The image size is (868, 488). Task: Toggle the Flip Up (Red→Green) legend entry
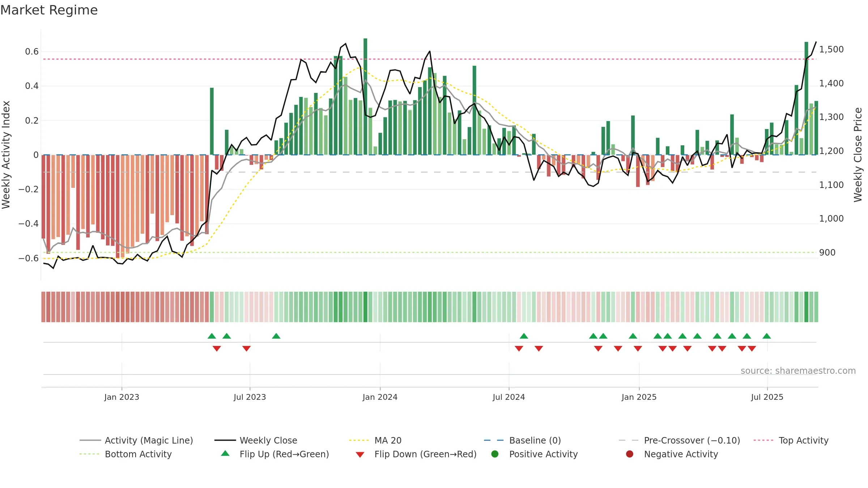[275, 454]
